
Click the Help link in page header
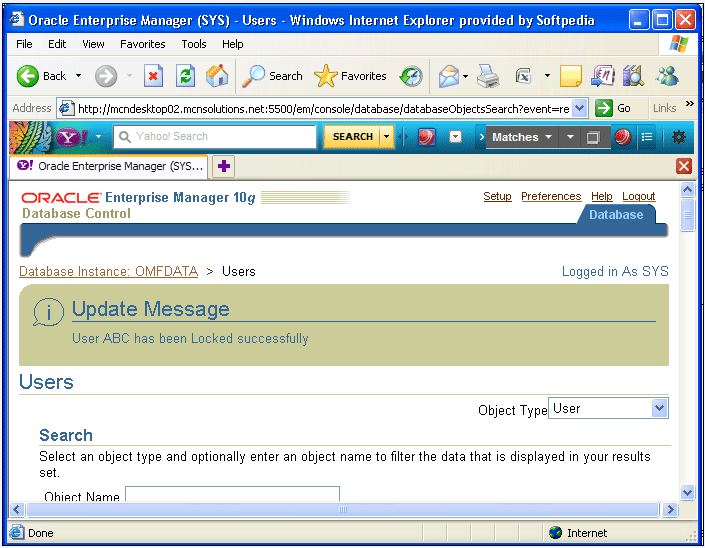pos(602,196)
